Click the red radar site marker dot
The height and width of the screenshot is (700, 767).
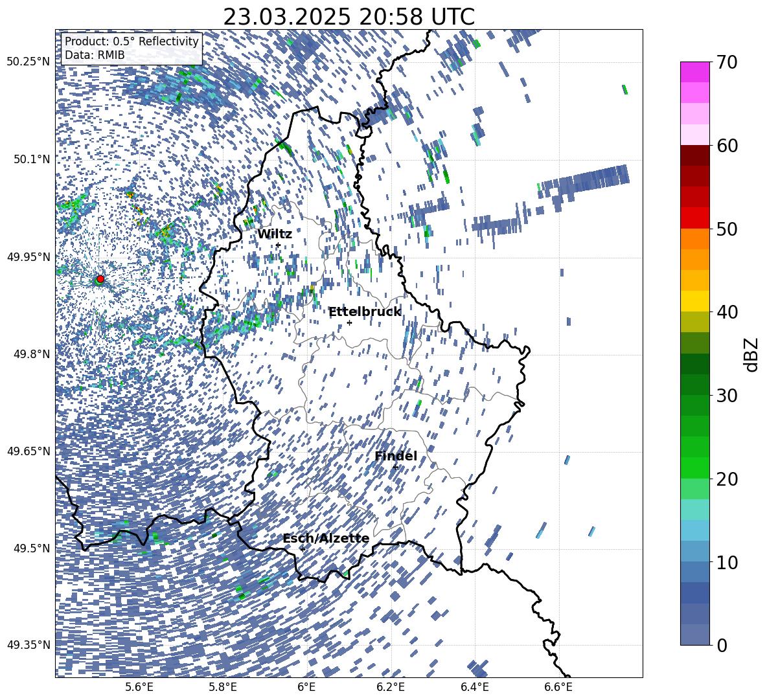tap(100, 278)
